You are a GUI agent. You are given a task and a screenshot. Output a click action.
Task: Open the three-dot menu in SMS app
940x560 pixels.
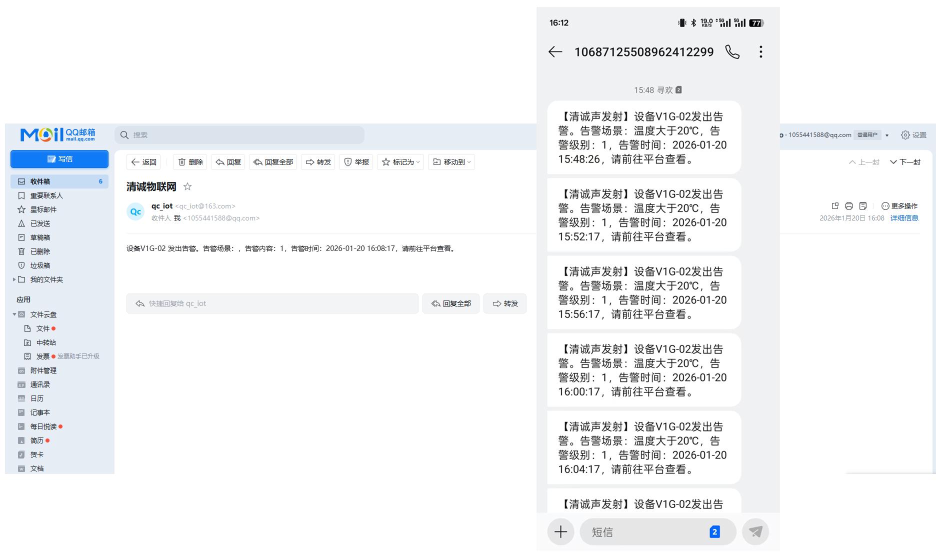[x=760, y=51]
